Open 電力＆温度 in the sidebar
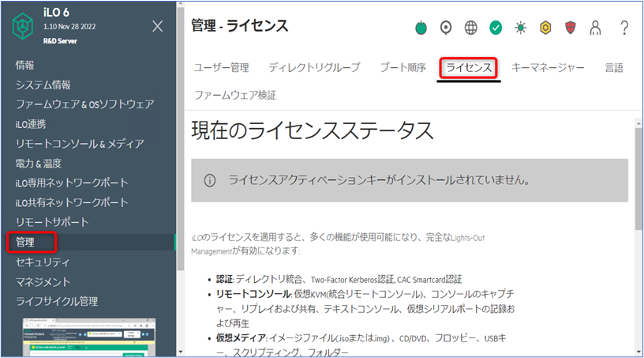The image size is (644, 358). coord(38,164)
